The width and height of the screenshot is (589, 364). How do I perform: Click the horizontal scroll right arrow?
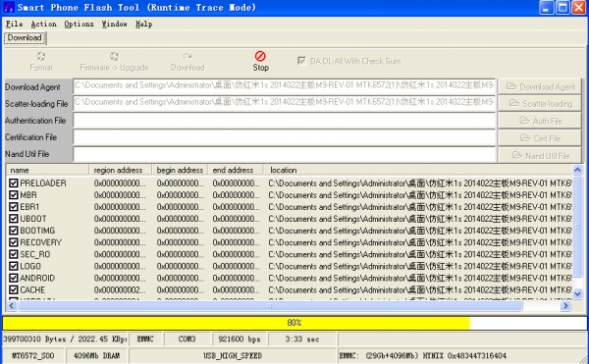(565, 306)
